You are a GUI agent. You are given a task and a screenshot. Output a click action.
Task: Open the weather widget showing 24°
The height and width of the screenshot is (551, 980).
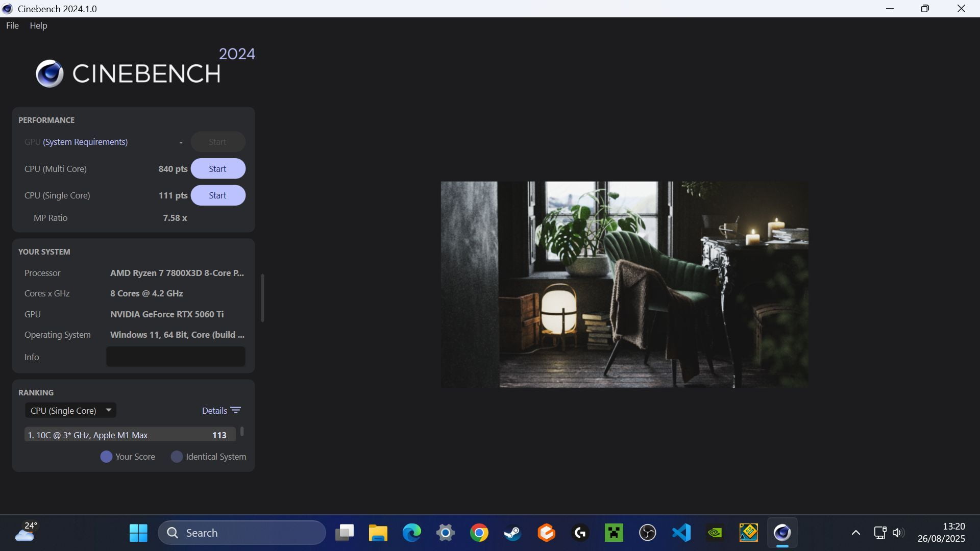tap(26, 532)
